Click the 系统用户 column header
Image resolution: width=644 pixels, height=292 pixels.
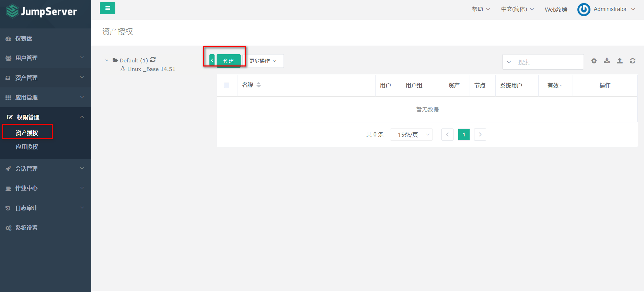(511, 85)
